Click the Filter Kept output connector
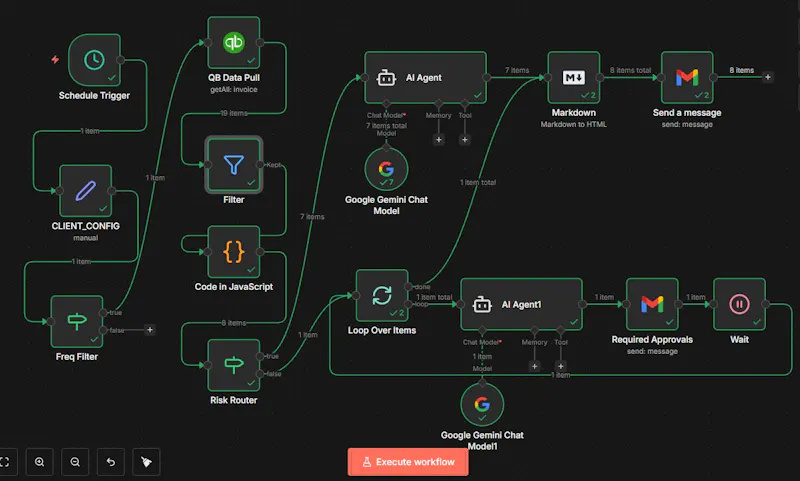 [260, 164]
